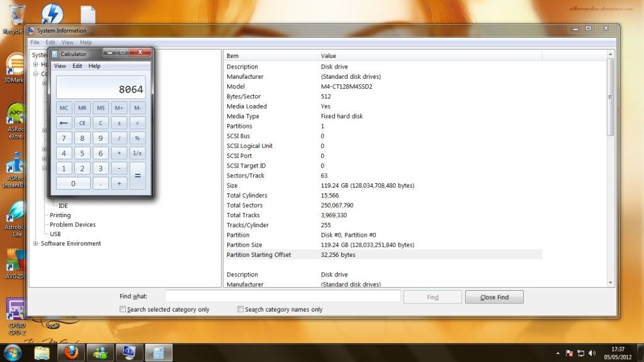The height and width of the screenshot is (362, 644).
Task: Open Windows Explorer from the taskbar
Action: click(42, 353)
